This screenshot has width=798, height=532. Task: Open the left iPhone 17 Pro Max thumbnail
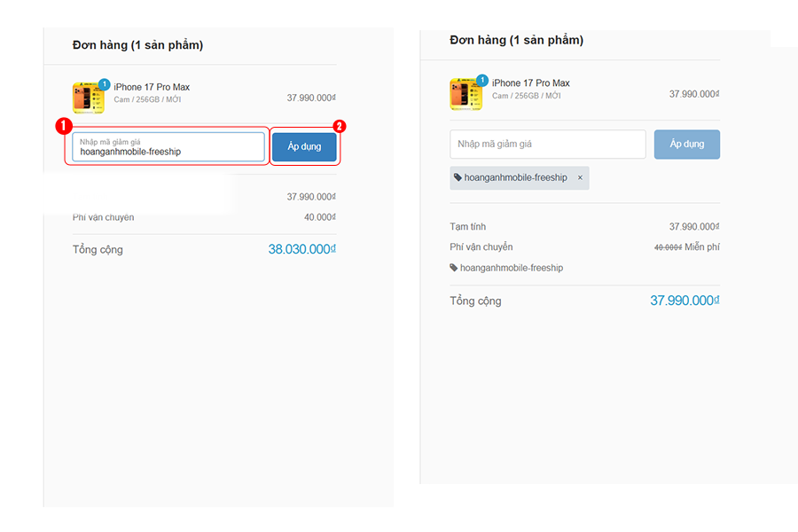coord(87,98)
